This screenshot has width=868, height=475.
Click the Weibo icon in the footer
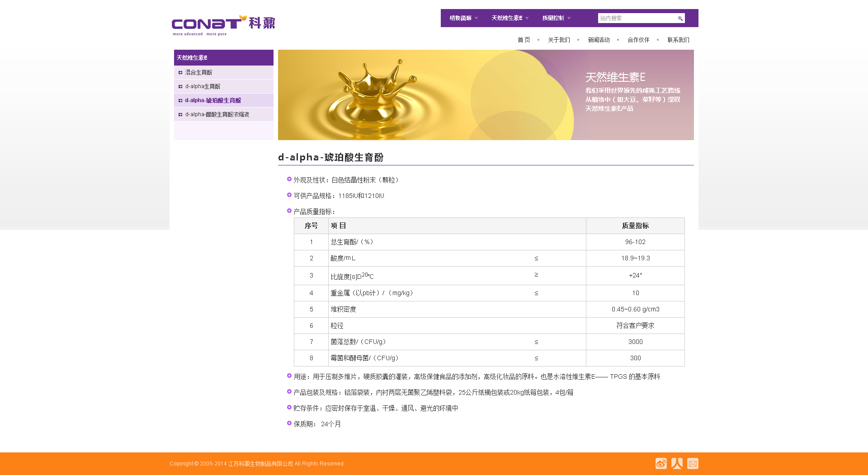point(661,463)
